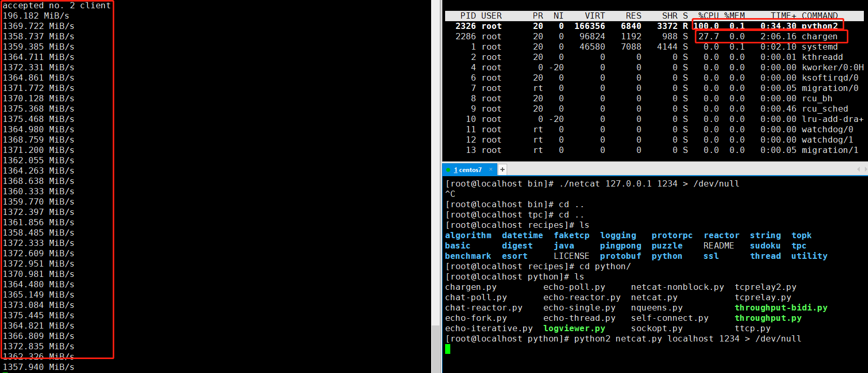Viewport: 868px width, 373px height.
Task: Click the PID column header in top
Action: coord(468,15)
